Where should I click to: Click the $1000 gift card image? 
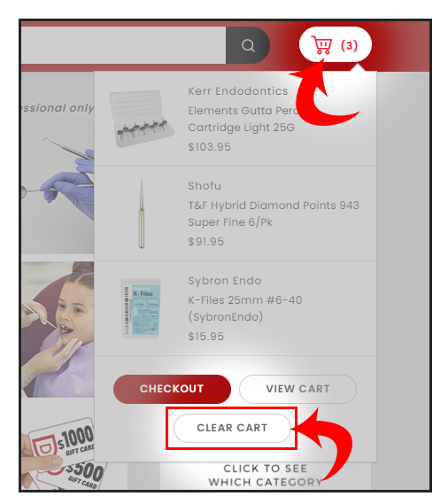coord(60,442)
